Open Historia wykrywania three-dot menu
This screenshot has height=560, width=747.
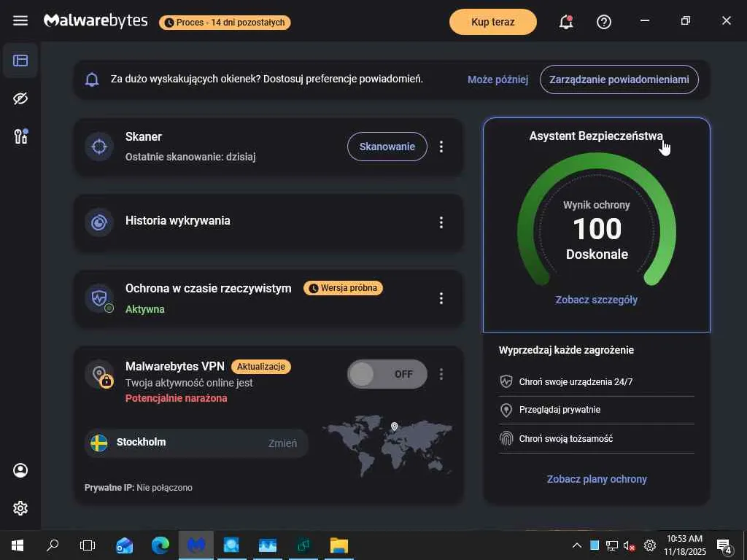tap(441, 222)
